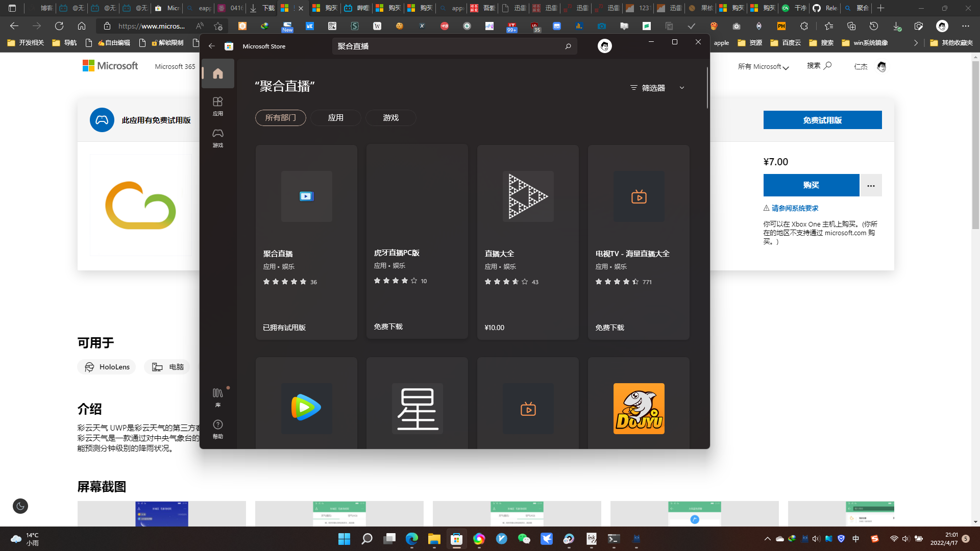The width and height of the screenshot is (980, 551).
Task: Open the 应用 (Apps) sidebar section
Action: click(217, 106)
